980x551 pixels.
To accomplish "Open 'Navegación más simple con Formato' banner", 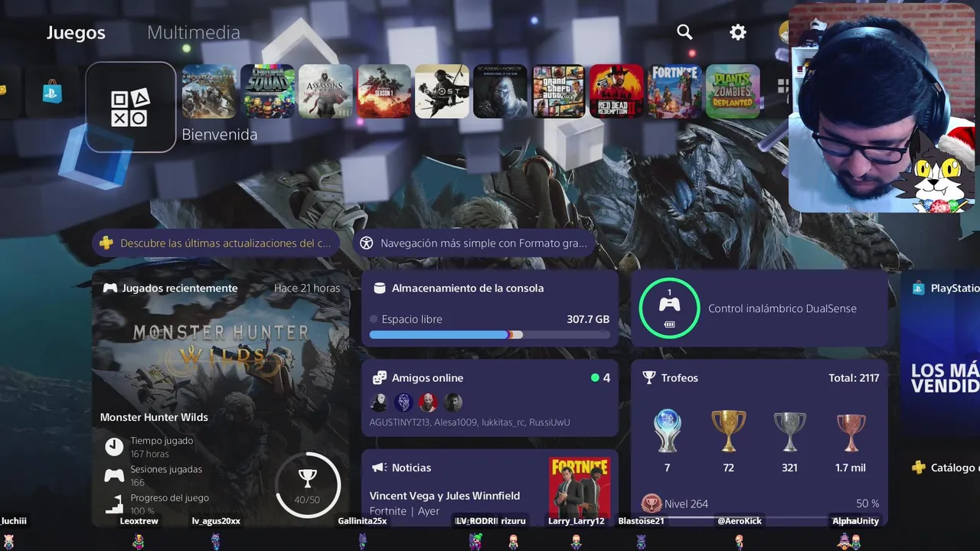I will 475,243.
